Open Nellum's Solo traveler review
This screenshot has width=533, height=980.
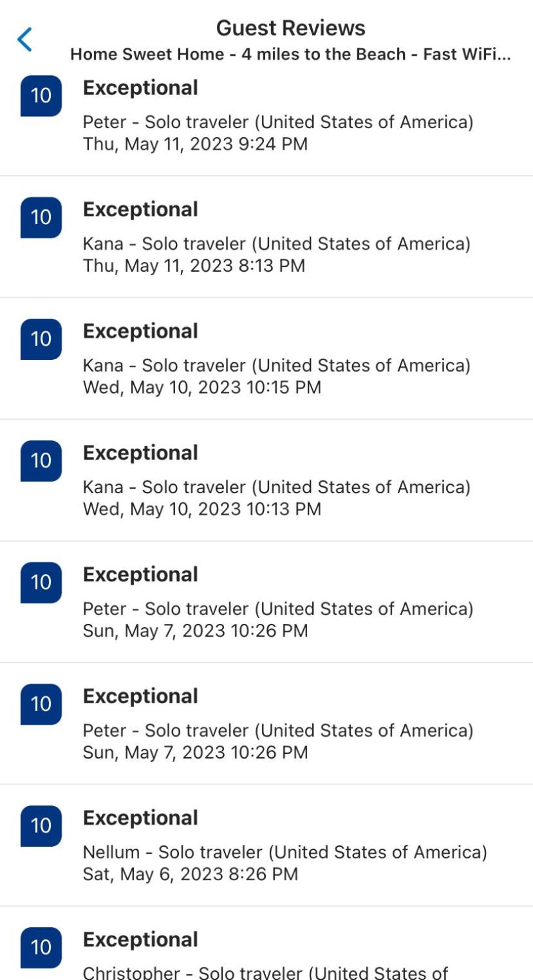tap(266, 845)
